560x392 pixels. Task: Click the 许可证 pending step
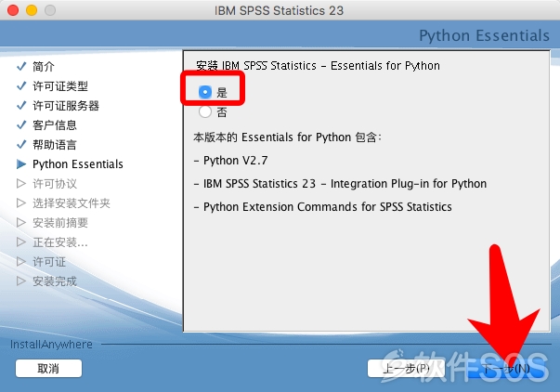click(x=49, y=262)
